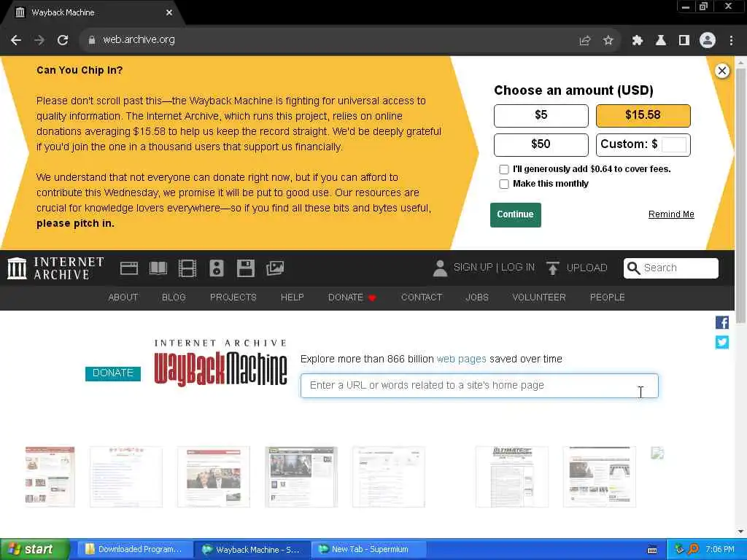Screen dimensions: 747x560
Task: Open the news thumbnail showing two people
Action: pyautogui.click(x=214, y=477)
